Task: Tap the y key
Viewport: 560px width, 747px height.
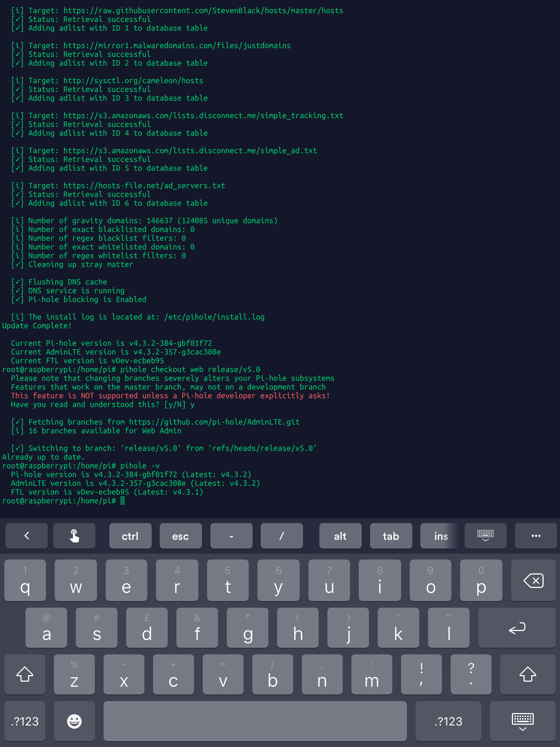Action: pyautogui.click(x=278, y=580)
